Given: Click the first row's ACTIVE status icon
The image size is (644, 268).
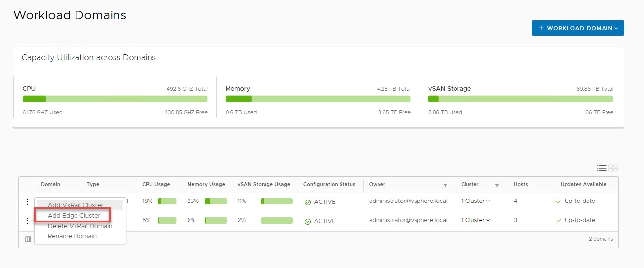Looking at the screenshot, I should [308, 202].
